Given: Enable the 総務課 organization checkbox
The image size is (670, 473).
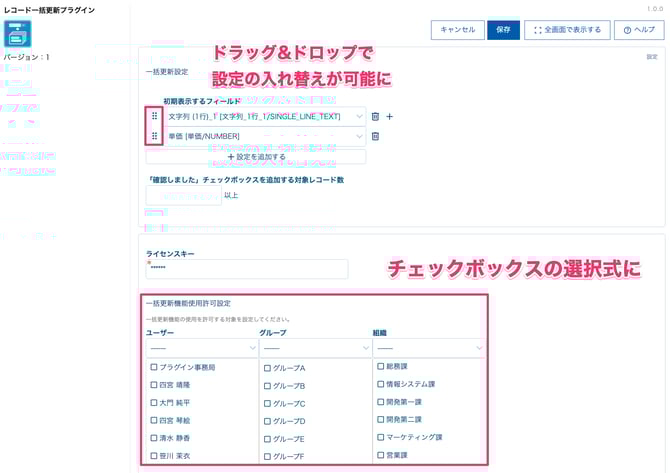Looking at the screenshot, I should (381, 366).
